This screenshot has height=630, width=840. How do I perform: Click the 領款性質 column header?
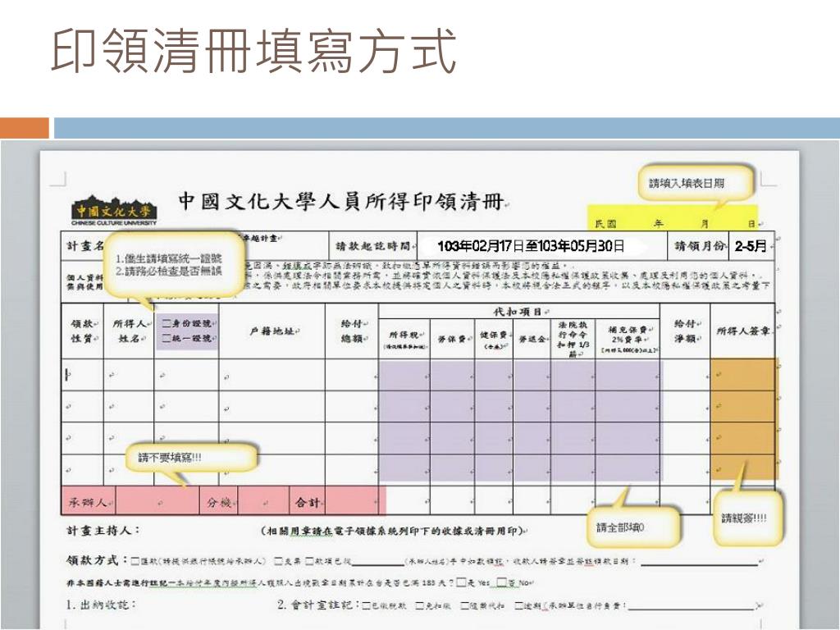(x=83, y=331)
